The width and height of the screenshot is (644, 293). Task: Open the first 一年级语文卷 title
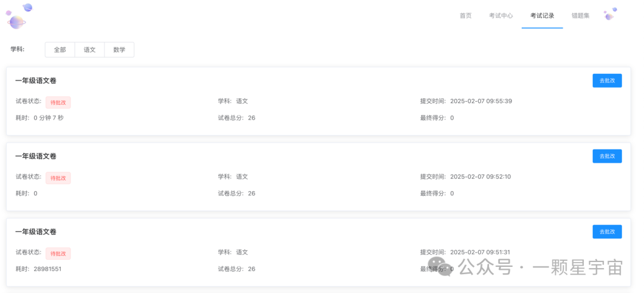click(36, 81)
